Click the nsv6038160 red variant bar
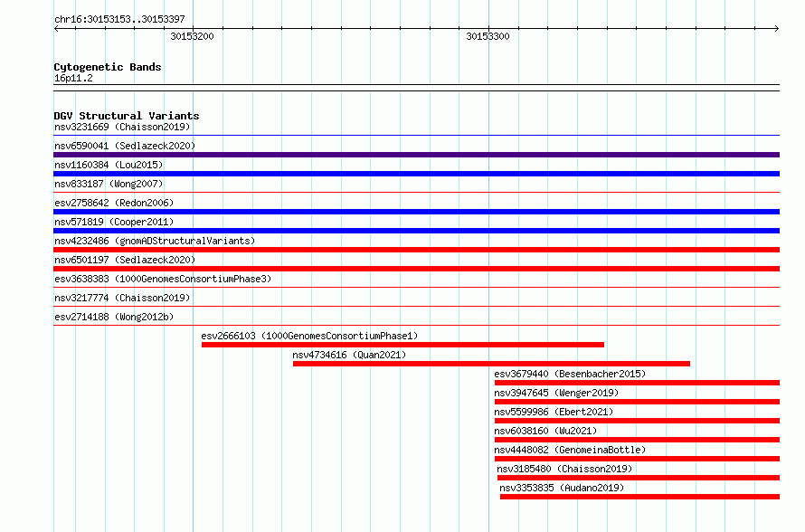 [x=637, y=440]
